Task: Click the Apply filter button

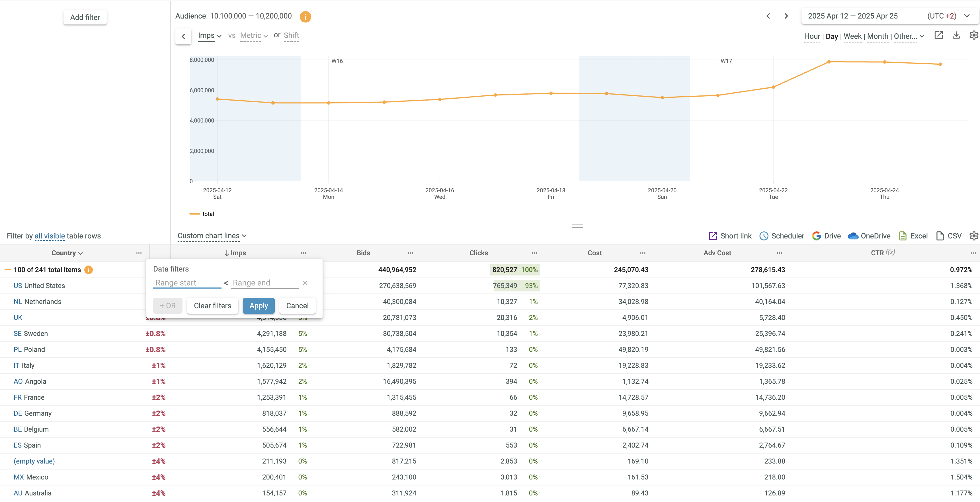Action: tap(258, 306)
